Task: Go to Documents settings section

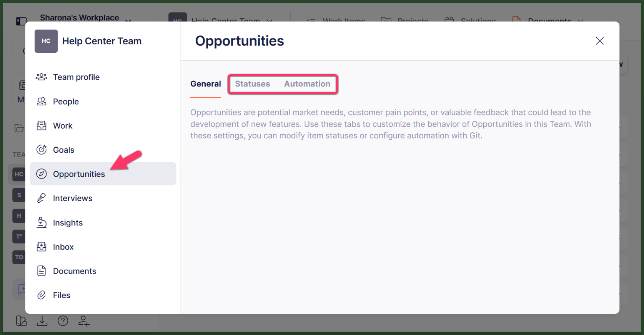Action: (75, 271)
